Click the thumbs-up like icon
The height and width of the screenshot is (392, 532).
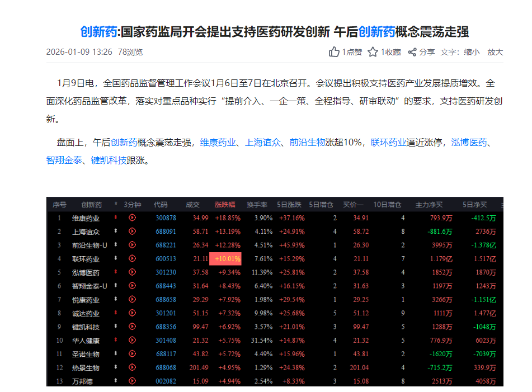(334, 52)
